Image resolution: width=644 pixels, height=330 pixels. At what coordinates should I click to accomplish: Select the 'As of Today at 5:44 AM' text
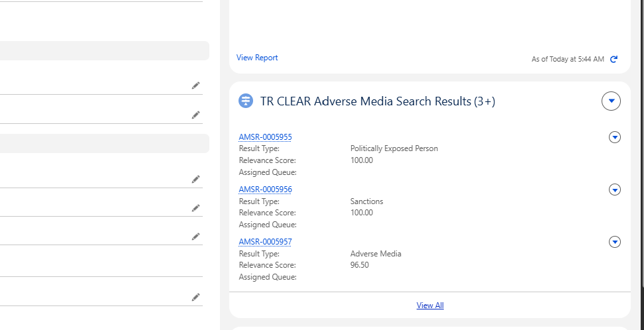point(568,59)
